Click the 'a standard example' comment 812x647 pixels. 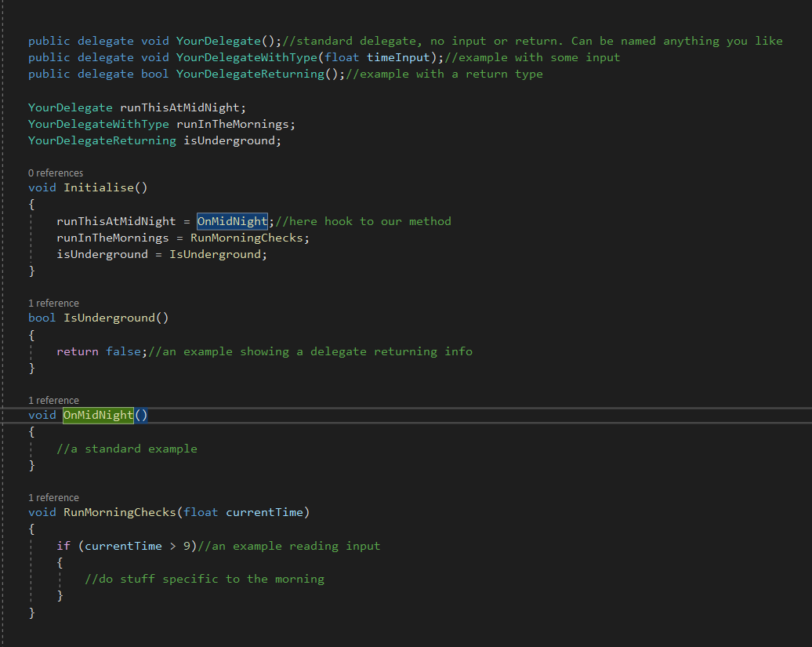(x=127, y=449)
